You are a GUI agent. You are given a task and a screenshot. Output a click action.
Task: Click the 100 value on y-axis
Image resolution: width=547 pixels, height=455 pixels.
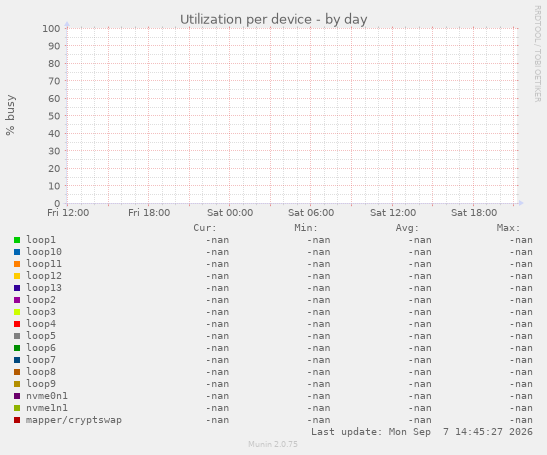[51, 29]
